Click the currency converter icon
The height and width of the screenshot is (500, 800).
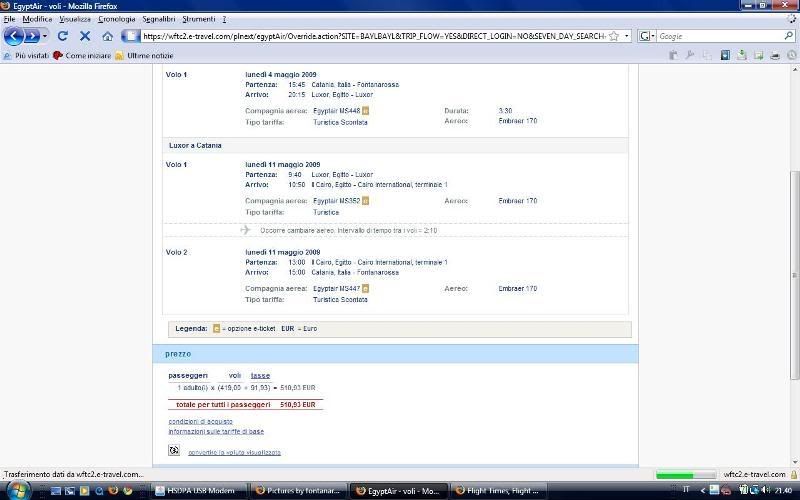click(x=174, y=450)
